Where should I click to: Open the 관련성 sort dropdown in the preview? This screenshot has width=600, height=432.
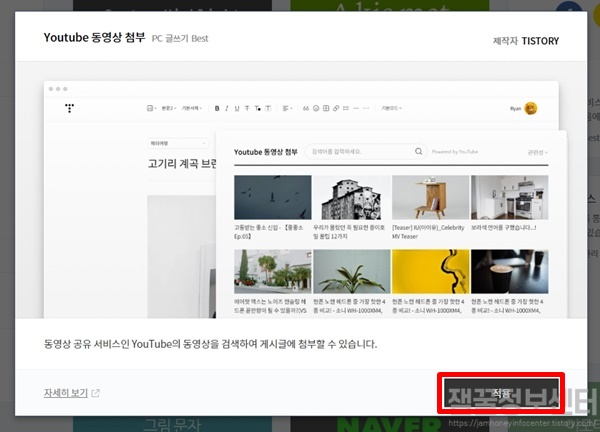coord(538,152)
